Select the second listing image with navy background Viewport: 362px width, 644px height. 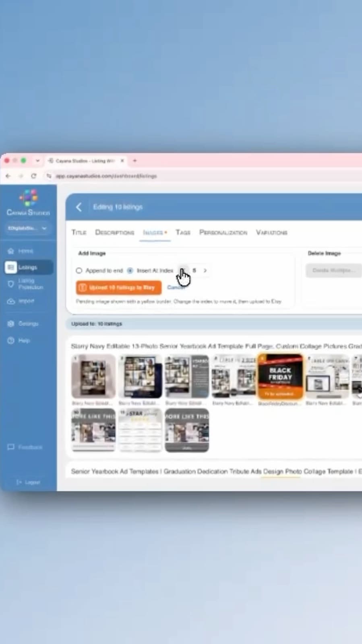[x=140, y=376]
